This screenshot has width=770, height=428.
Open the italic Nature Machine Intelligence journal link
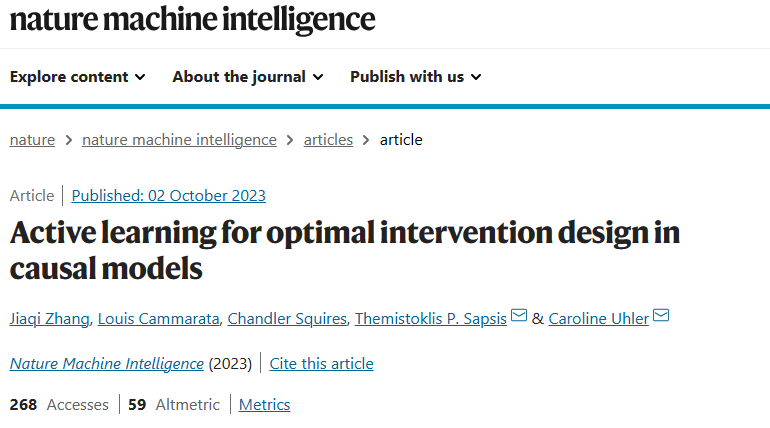tap(106, 363)
